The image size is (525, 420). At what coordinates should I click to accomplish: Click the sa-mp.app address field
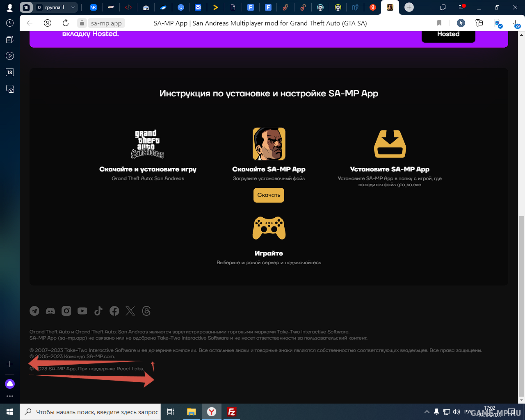(106, 23)
